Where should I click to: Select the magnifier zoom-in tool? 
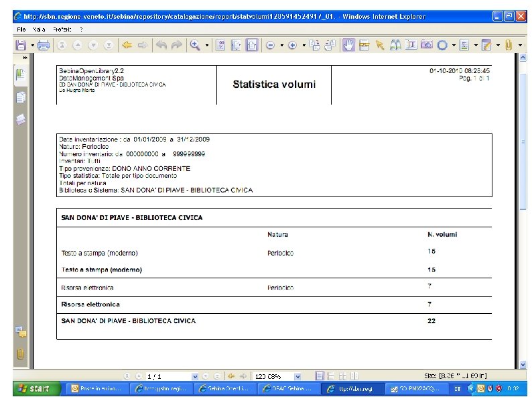[195, 45]
